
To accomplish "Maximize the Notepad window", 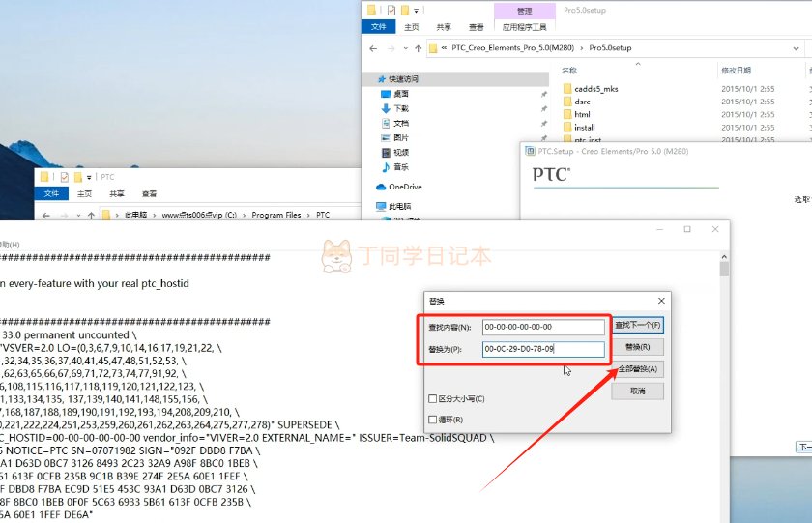I will pos(687,229).
